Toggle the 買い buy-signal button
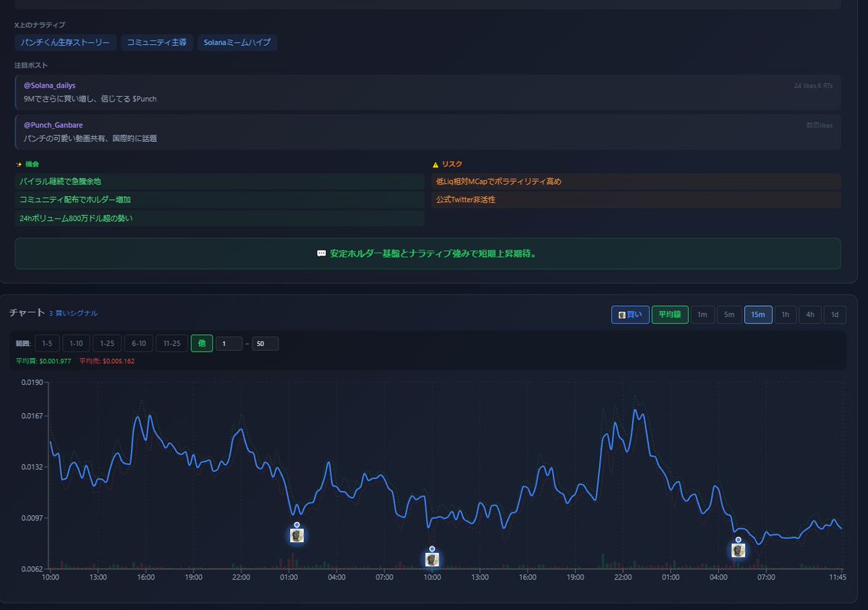The image size is (868, 610). (x=629, y=315)
